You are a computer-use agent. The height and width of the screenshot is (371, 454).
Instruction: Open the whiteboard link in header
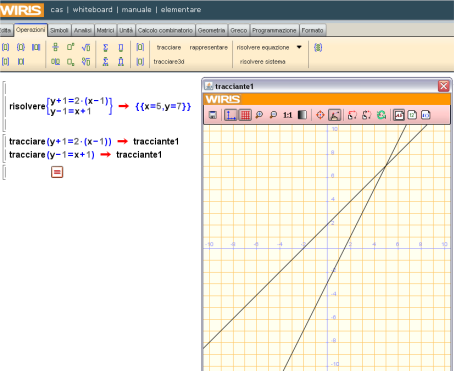(x=92, y=10)
